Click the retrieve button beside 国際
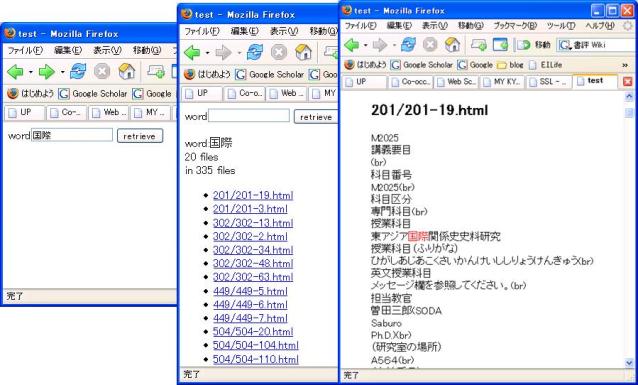The image size is (638, 385). [x=140, y=136]
